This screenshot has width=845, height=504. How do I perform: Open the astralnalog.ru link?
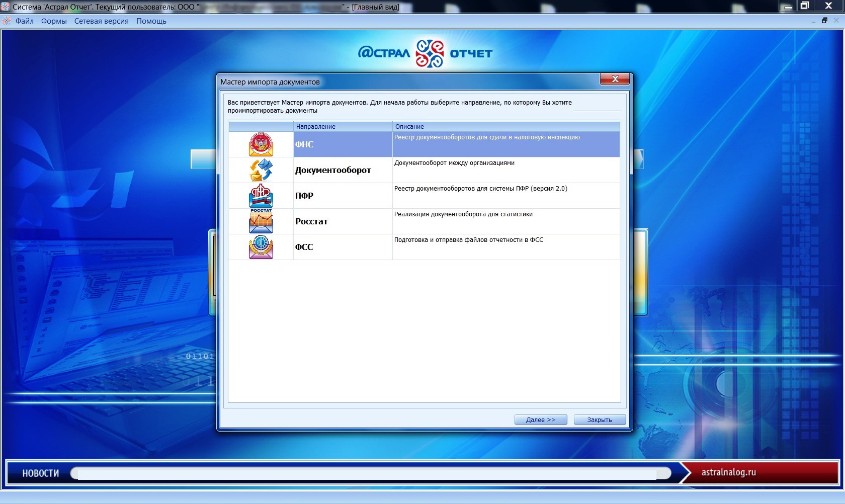[x=728, y=472]
